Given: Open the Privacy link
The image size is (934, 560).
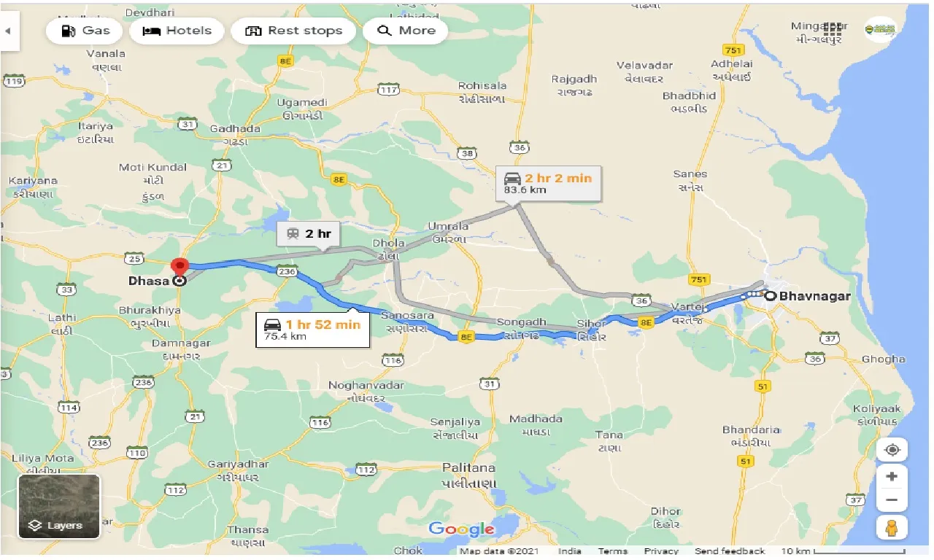Looking at the screenshot, I should click(661, 551).
